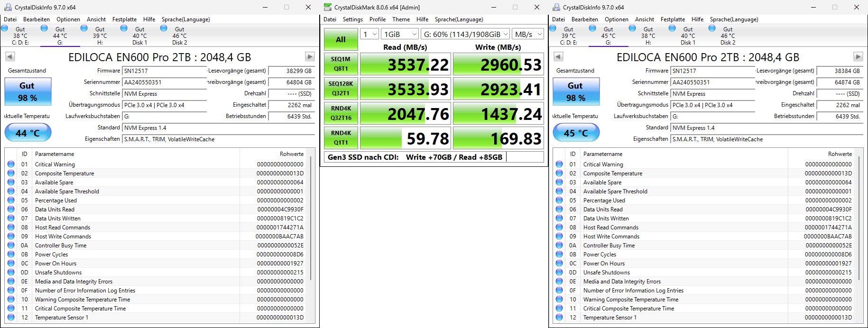Viewport: 868px width, 328px height.
Task: Click Gut 98 % health status in left window
Action: click(28, 91)
